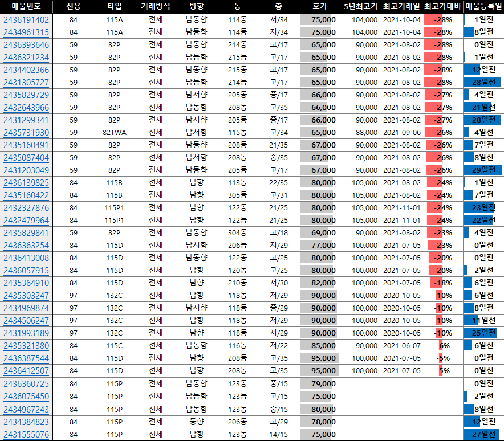Select the 최고거래일 column header
The width and height of the screenshot is (504, 441).
pos(401,6)
